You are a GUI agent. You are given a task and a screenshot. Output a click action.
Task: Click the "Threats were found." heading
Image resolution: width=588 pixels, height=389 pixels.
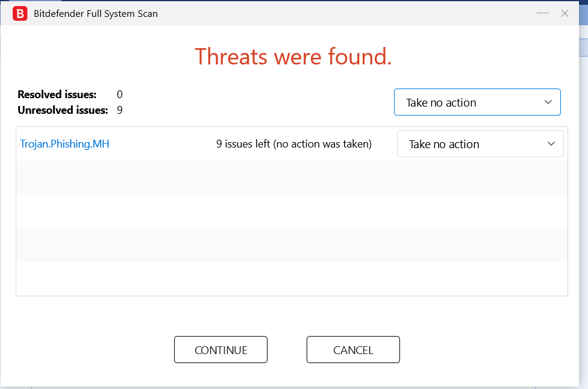(293, 57)
